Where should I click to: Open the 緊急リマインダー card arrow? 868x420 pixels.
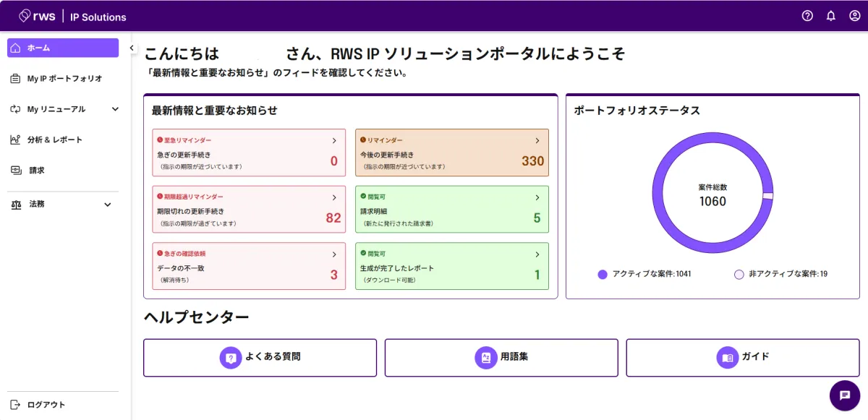pos(334,141)
